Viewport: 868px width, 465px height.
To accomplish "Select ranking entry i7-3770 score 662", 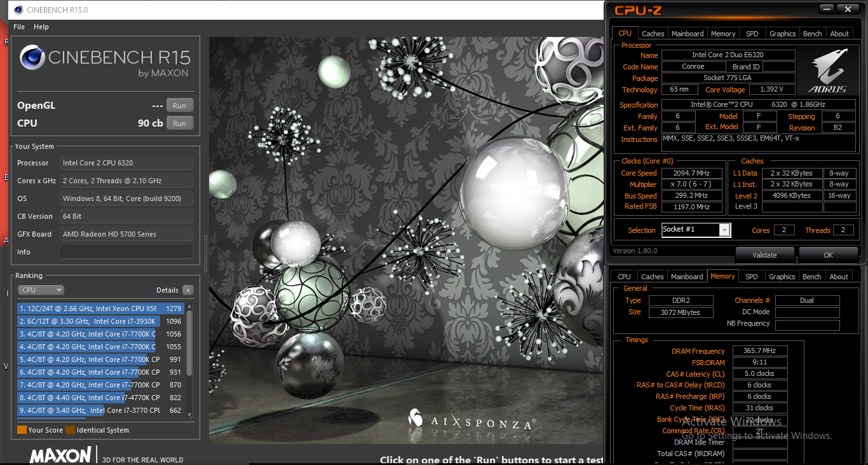I will point(100,410).
